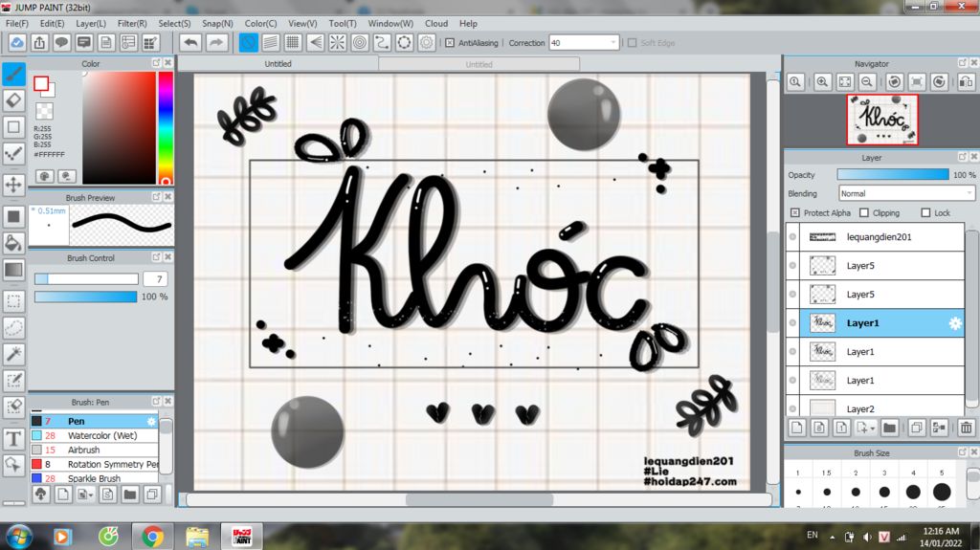Select the Move tool

pyautogui.click(x=13, y=185)
